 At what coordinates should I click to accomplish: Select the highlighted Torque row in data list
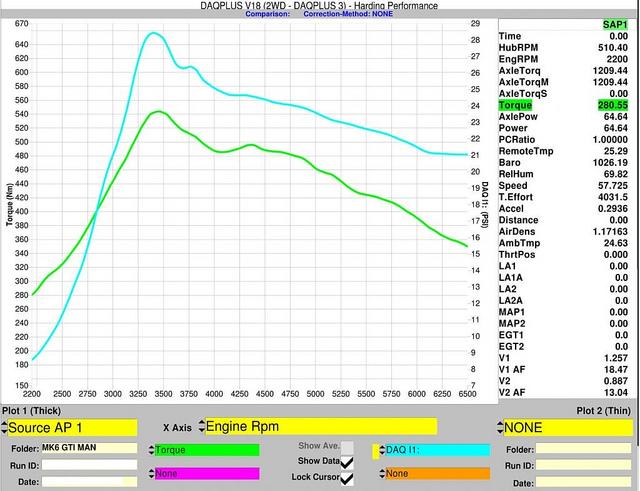[565, 105]
